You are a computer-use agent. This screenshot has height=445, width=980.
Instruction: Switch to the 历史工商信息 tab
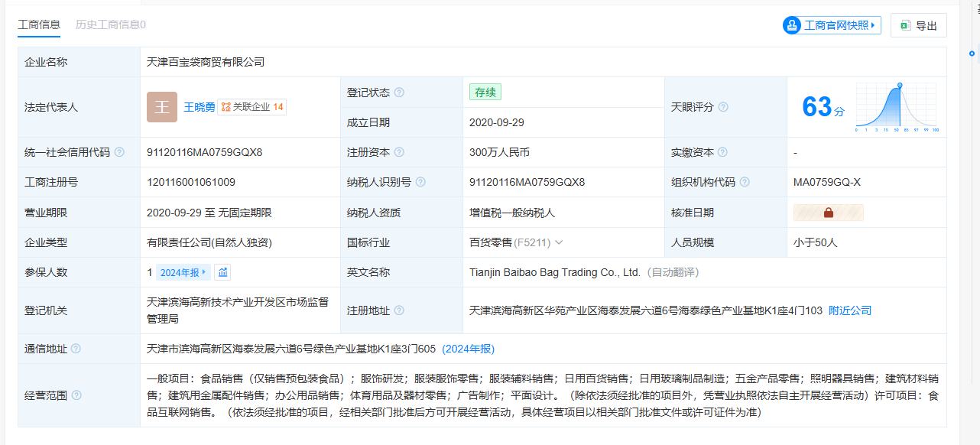110,24
